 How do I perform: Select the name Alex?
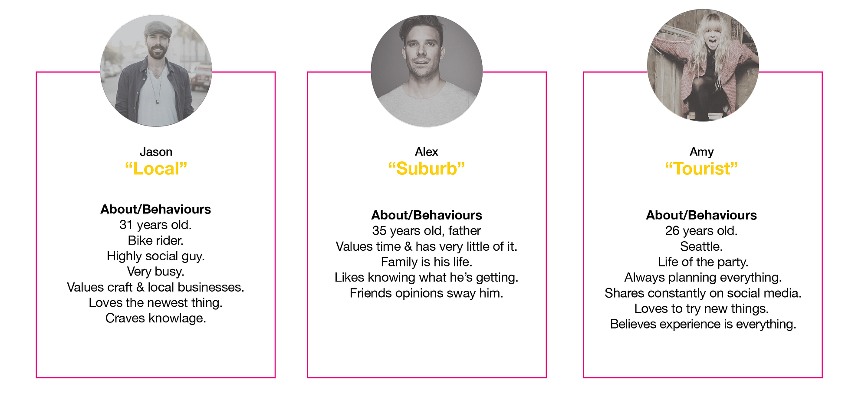[426, 152]
